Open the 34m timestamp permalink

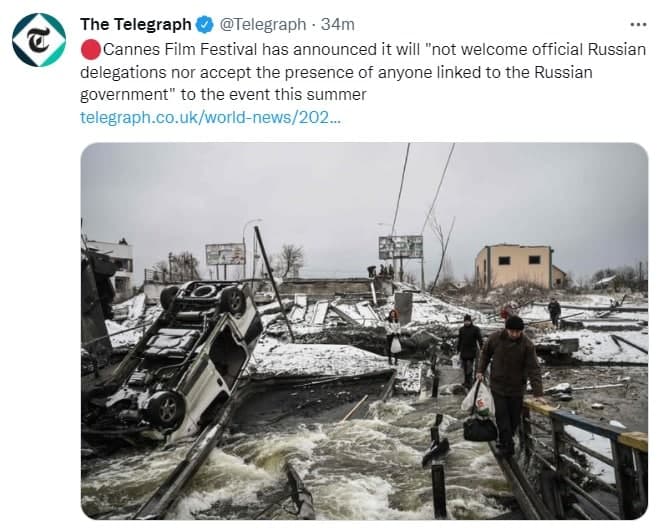[338, 25]
